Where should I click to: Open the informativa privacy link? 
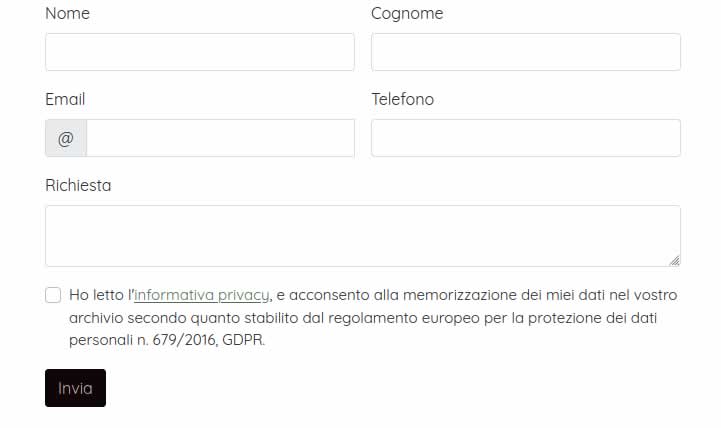201,295
